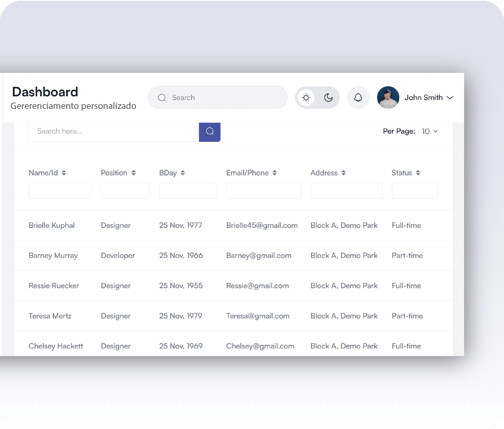The width and height of the screenshot is (504, 429).
Task: Click the Name/Id column filter box
Action: point(60,191)
